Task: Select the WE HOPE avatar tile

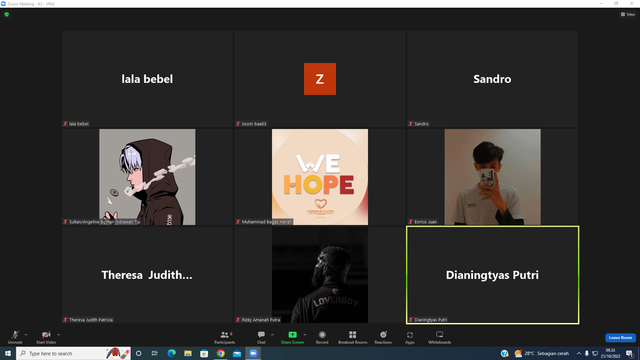Action: pos(320,177)
